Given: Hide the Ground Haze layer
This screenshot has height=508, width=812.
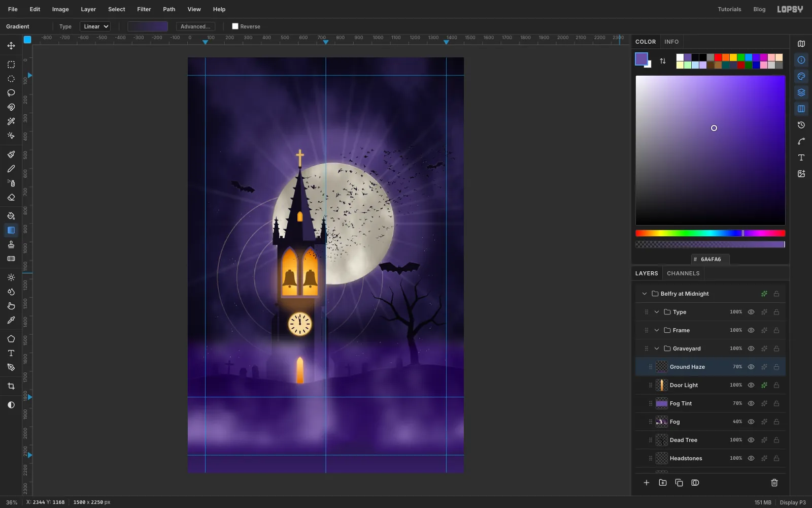Looking at the screenshot, I should (x=751, y=367).
